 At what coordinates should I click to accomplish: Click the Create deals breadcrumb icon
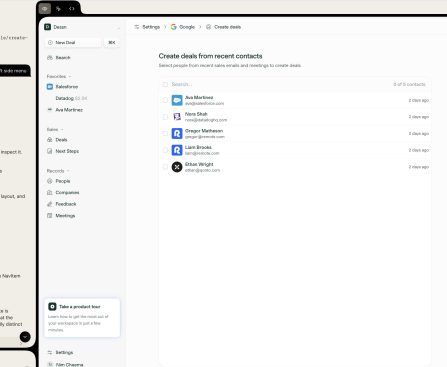208,27
